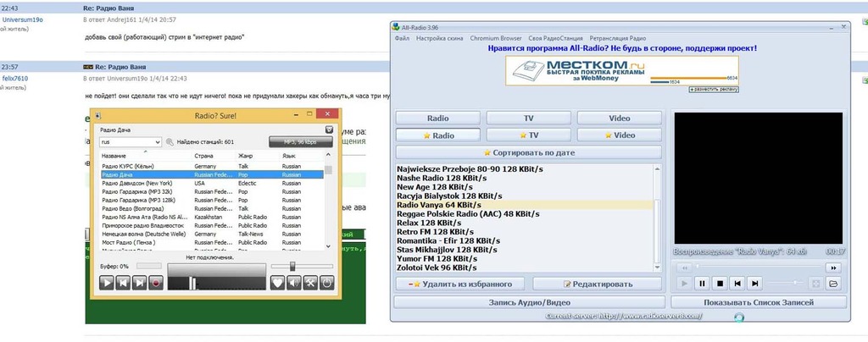Open the Файл menu in All-Radio

[x=402, y=39]
